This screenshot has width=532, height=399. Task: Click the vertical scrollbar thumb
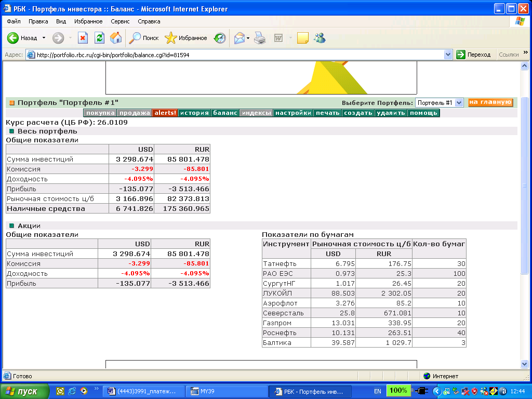pos(524,185)
